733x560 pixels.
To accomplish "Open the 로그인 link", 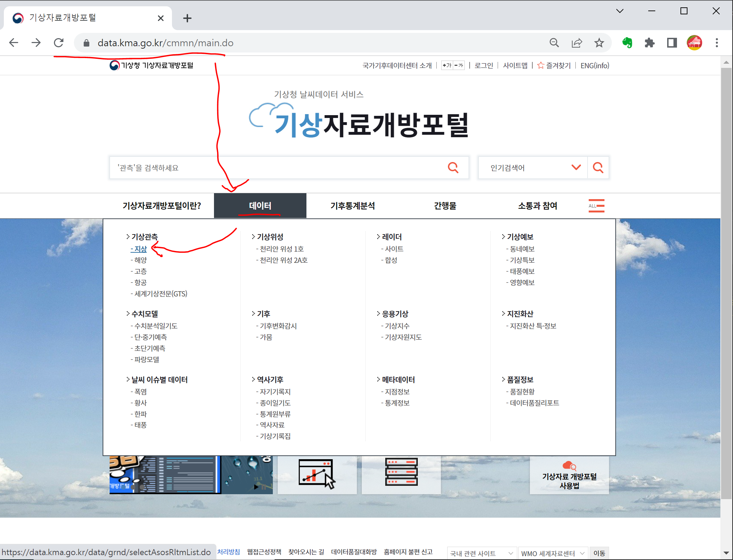I will [x=483, y=65].
